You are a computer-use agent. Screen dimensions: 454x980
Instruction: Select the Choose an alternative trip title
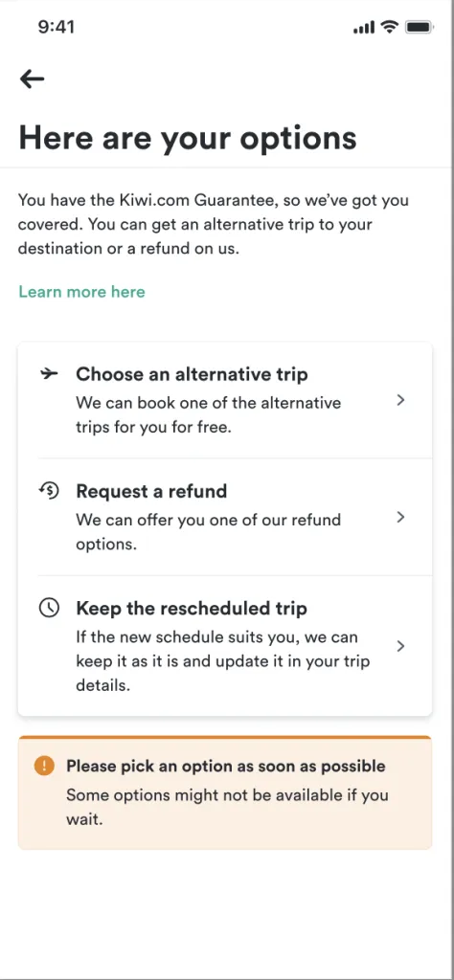tap(192, 374)
